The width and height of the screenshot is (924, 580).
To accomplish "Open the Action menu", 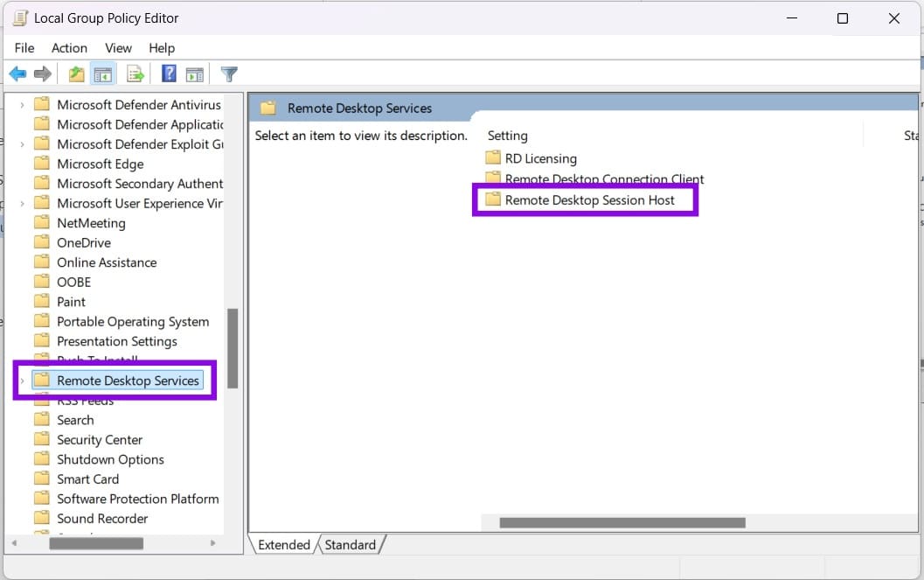I will [x=69, y=48].
